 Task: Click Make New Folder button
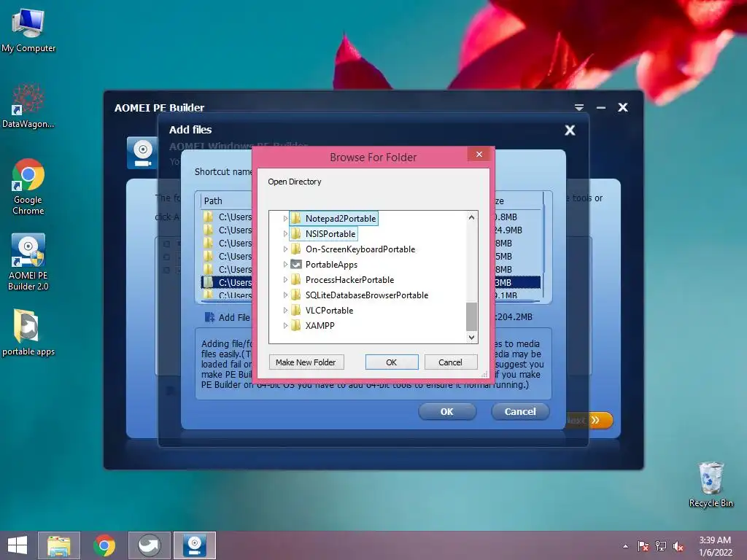point(306,362)
